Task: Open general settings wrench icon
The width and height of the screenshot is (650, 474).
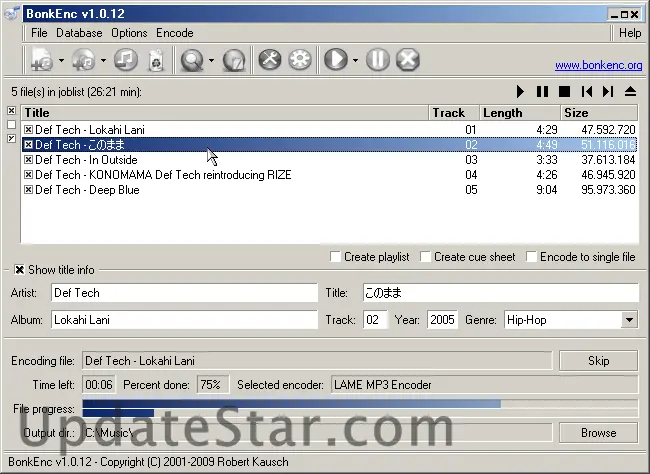Action: click(x=270, y=60)
